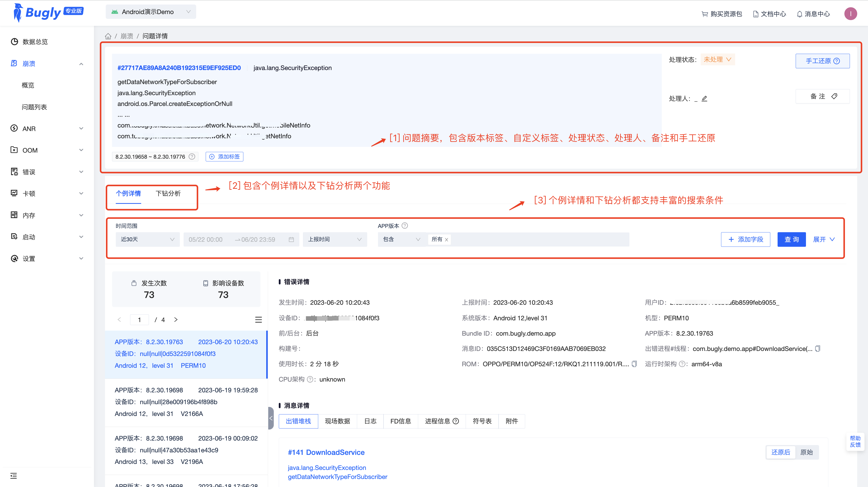Image resolution: width=868 pixels, height=487 pixels.
Task: Copy ROM value
Action: click(634, 364)
